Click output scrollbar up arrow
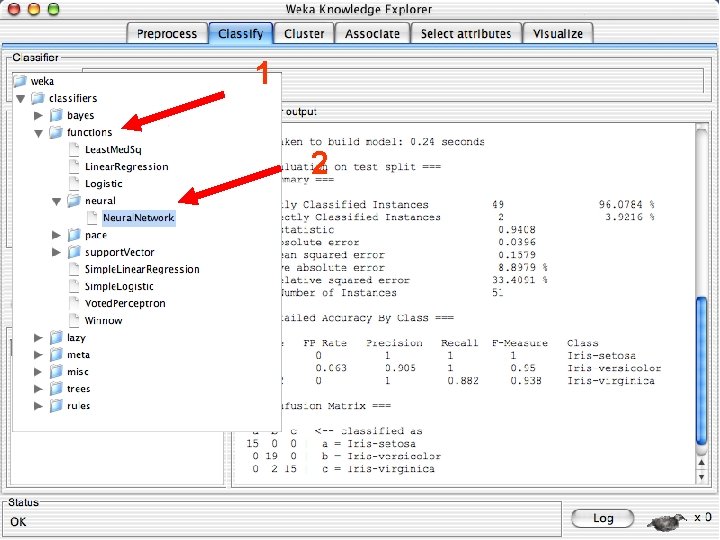 [x=701, y=462]
